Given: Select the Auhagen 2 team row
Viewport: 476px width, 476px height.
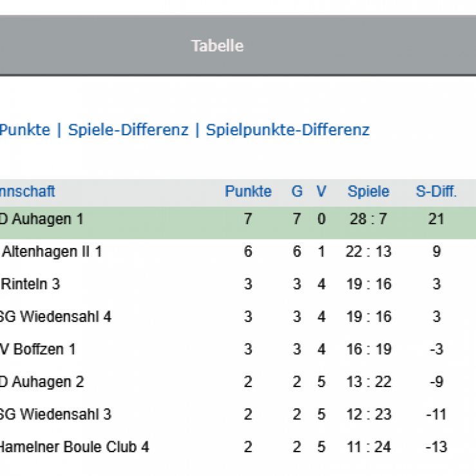Looking at the screenshot, I should [x=238, y=381].
